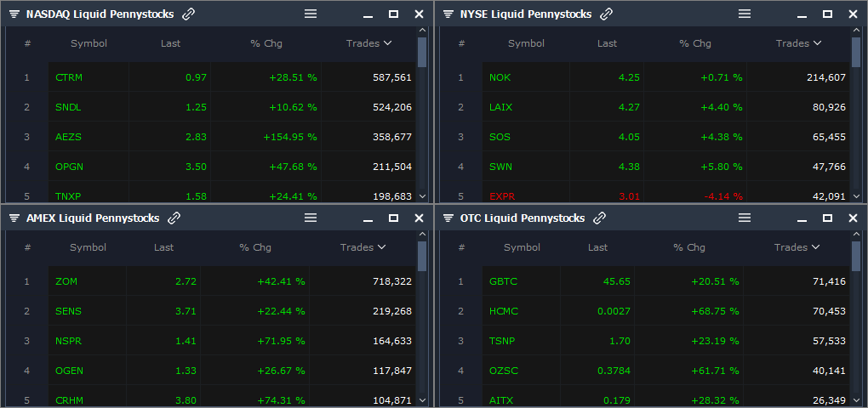Click NASDAQ Liquid Pennystocks panel title
The width and height of the screenshot is (868, 408).
click(100, 14)
